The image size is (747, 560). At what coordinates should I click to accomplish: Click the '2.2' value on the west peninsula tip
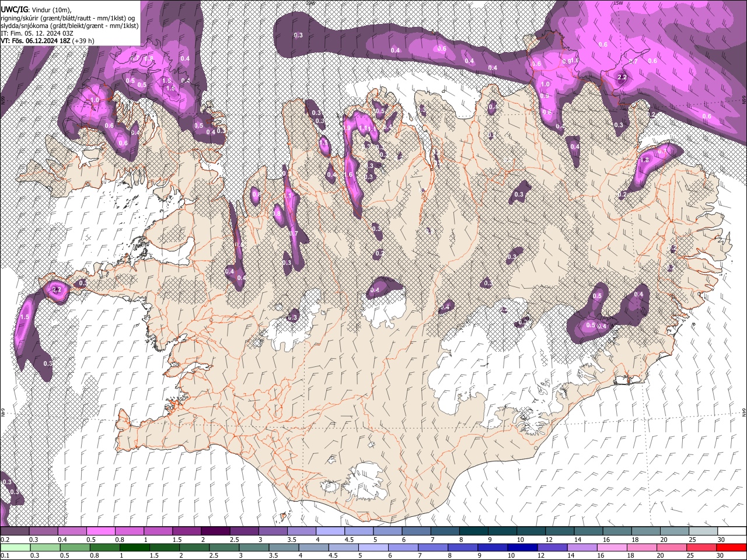(x=57, y=289)
